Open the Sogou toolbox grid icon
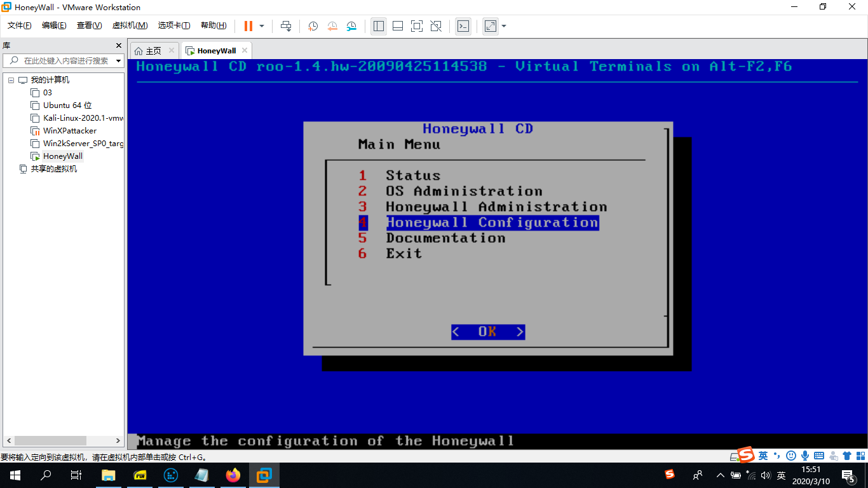This screenshot has height=488, width=868. 861,456
